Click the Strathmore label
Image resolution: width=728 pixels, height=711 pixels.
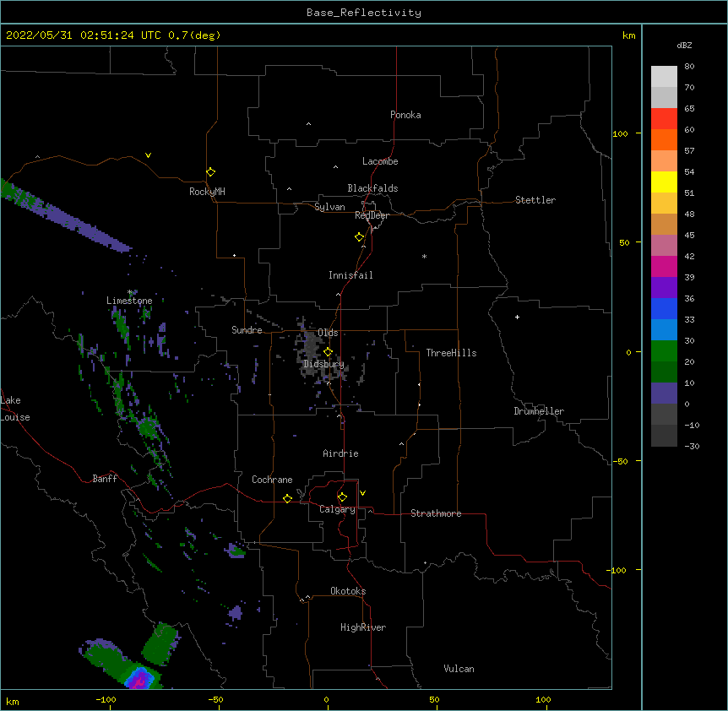click(x=436, y=513)
